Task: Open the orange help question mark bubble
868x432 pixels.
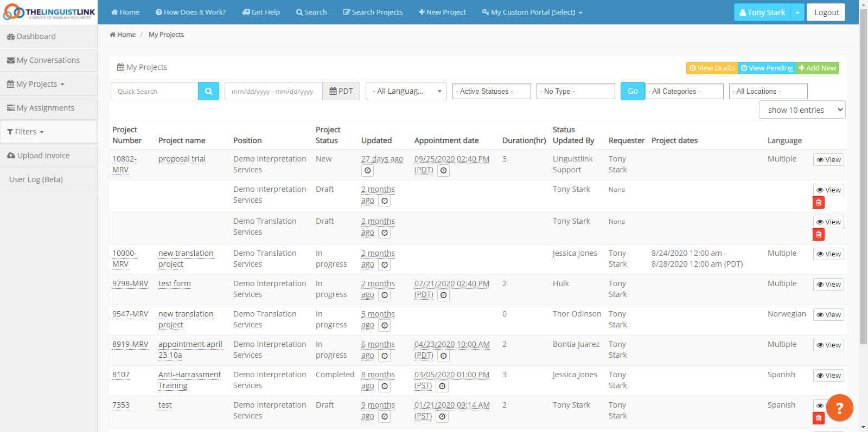Action: pos(839,408)
